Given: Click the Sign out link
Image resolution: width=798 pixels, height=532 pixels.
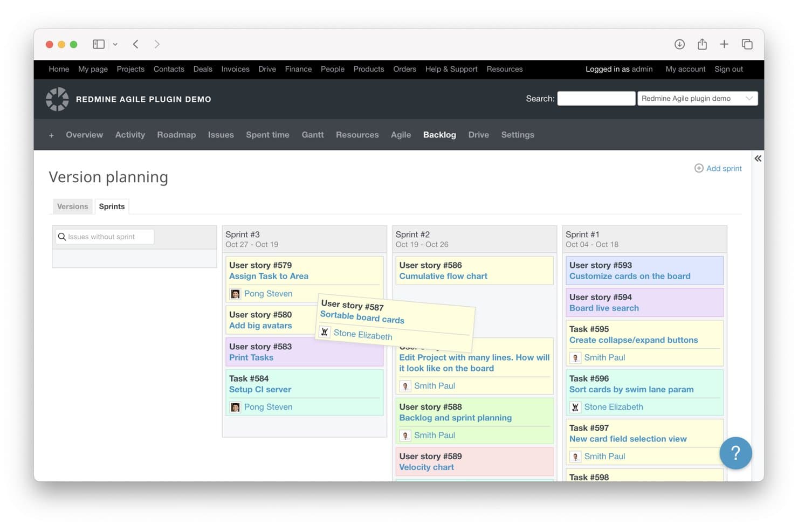Looking at the screenshot, I should (728, 69).
